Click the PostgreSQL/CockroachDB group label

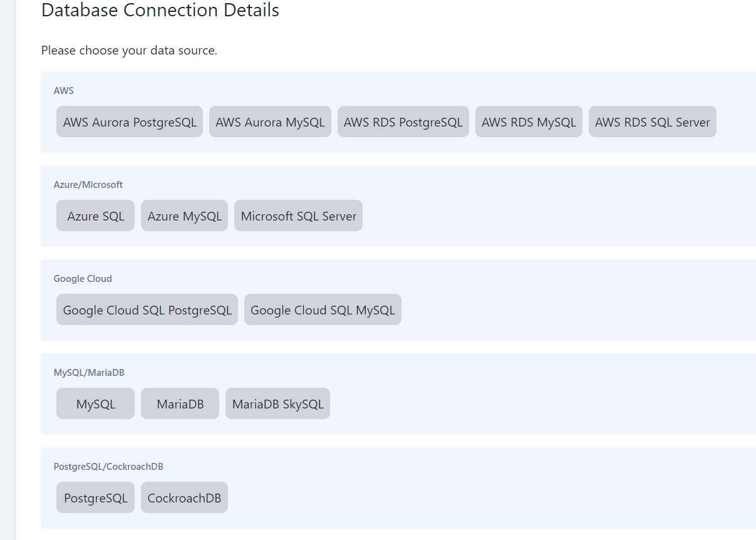[108, 467]
